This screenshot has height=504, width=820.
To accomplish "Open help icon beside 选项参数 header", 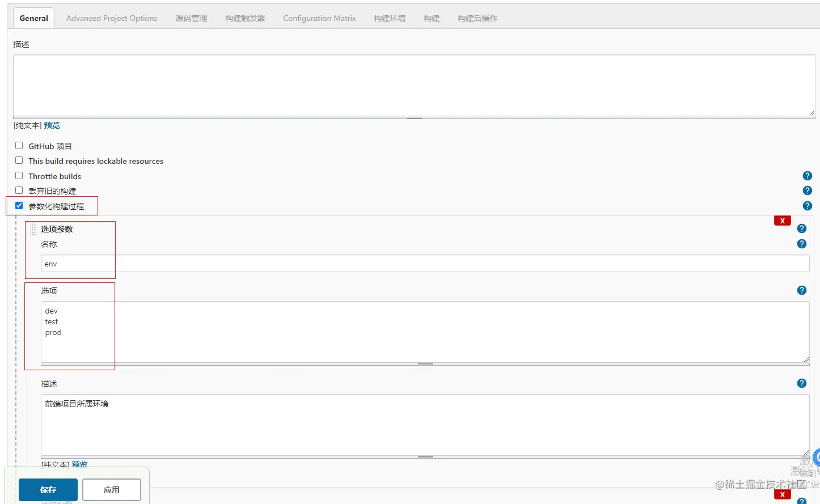I will click(802, 228).
